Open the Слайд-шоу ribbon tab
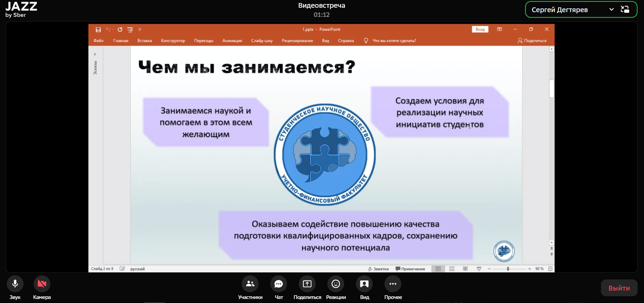The image size is (644, 303). coord(262,41)
